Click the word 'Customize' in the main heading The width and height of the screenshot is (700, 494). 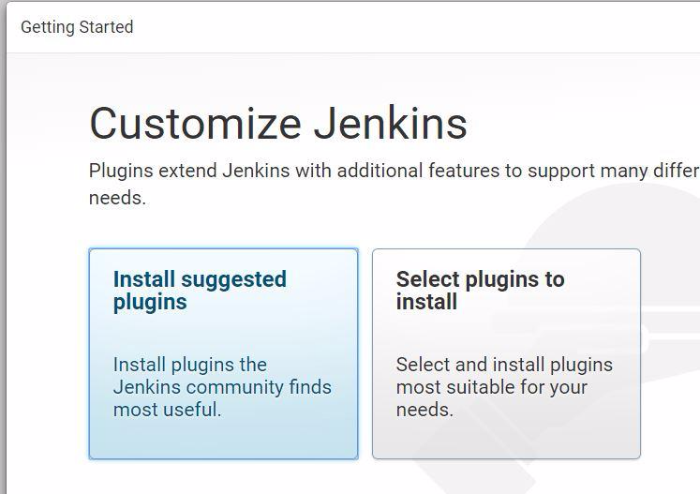(x=196, y=124)
